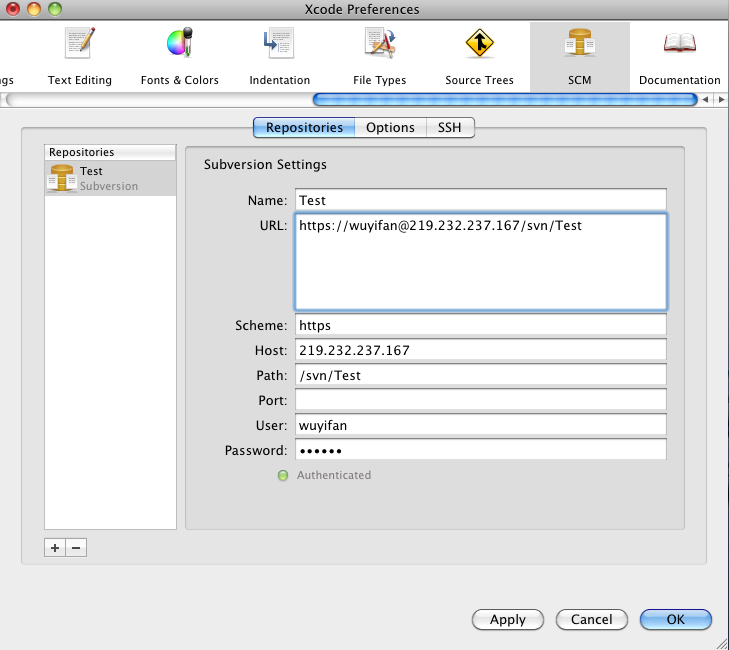
Task: Click the yellow minimize window button
Action: [x=34, y=9]
